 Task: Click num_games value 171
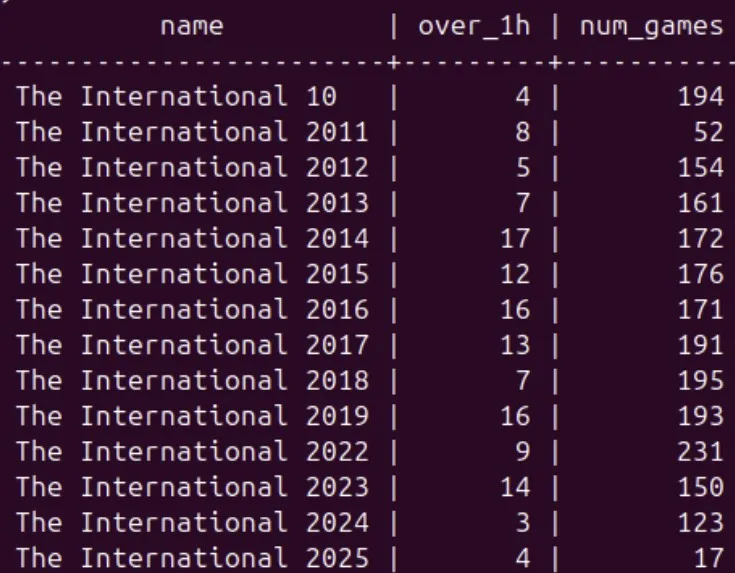coord(701,310)
